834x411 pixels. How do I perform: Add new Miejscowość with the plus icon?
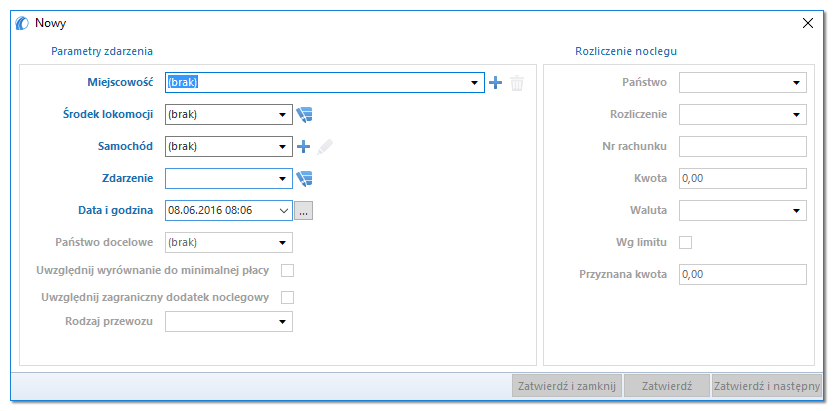coord(495,83)
